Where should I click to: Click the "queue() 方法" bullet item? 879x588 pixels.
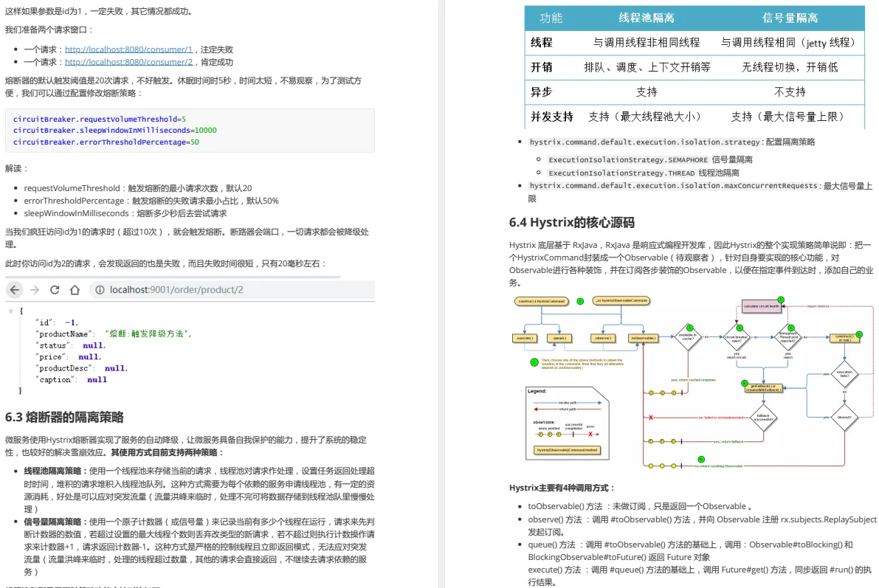click(x=690, y=550)
